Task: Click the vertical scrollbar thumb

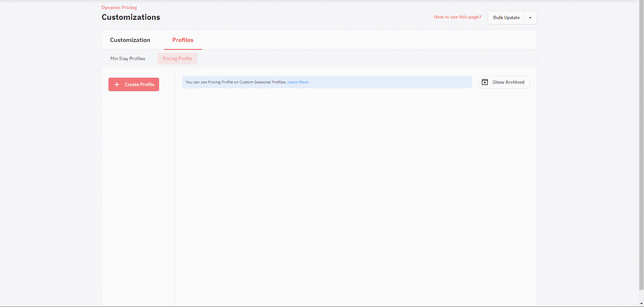Action: pos(641,145)
